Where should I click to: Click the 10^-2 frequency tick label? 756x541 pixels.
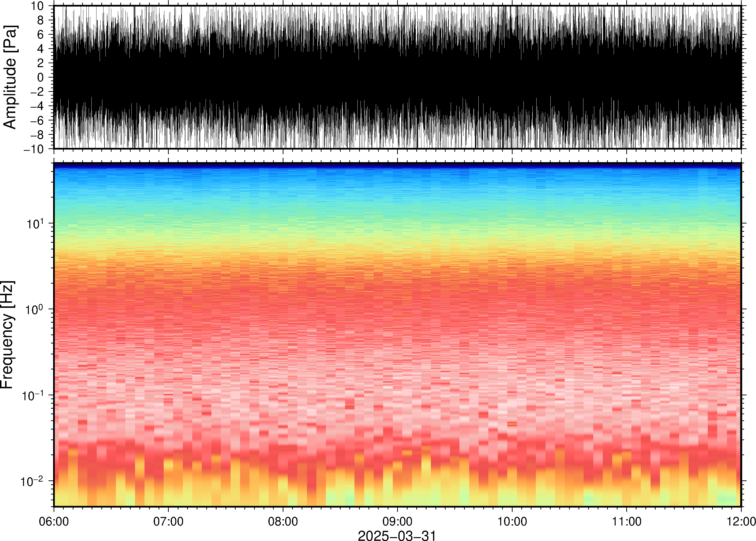click(32, 481)
